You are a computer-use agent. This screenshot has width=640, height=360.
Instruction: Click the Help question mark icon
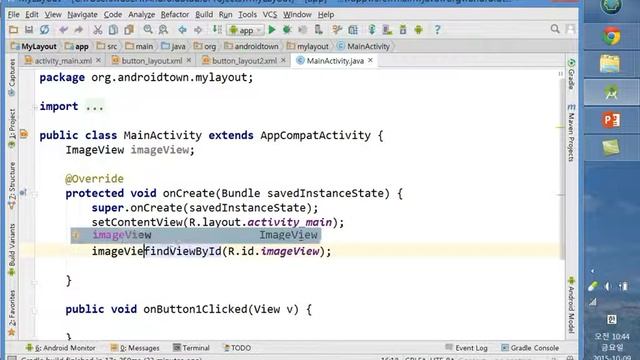437,30
